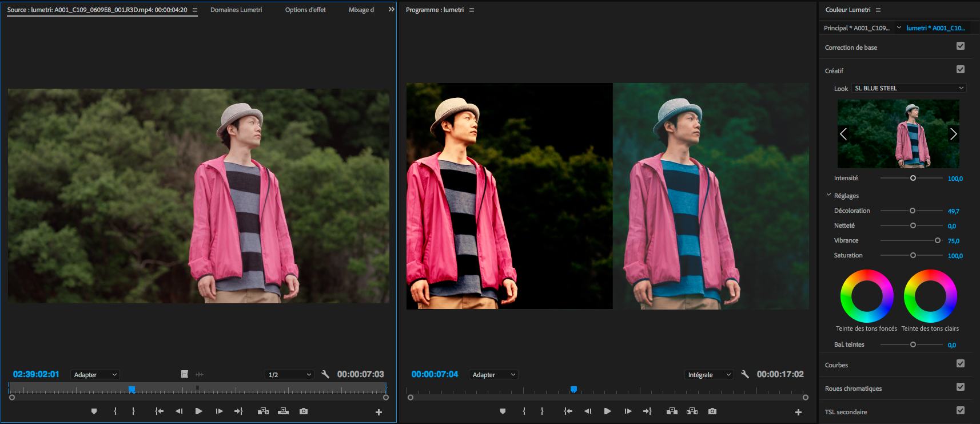Go to Out point in Source monitor

238,411
